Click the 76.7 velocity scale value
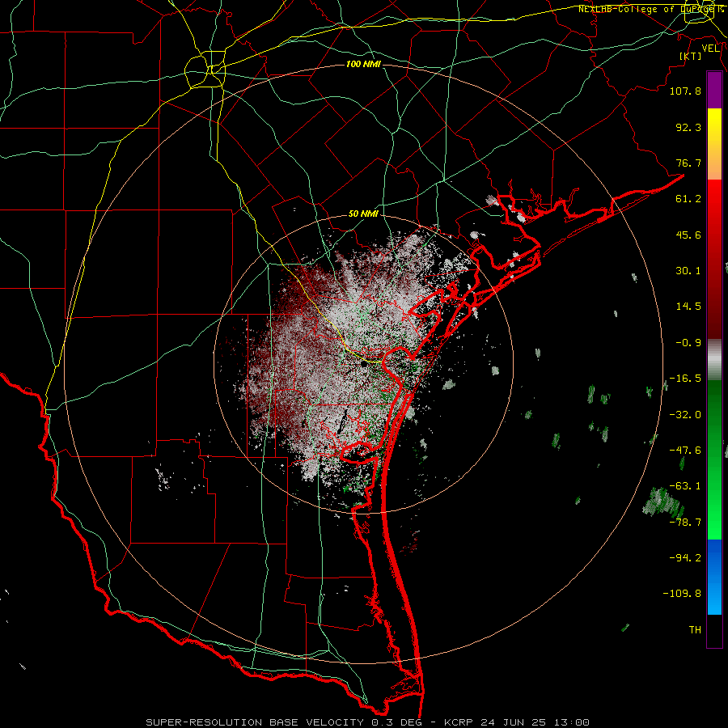 [x=688, y=163]
